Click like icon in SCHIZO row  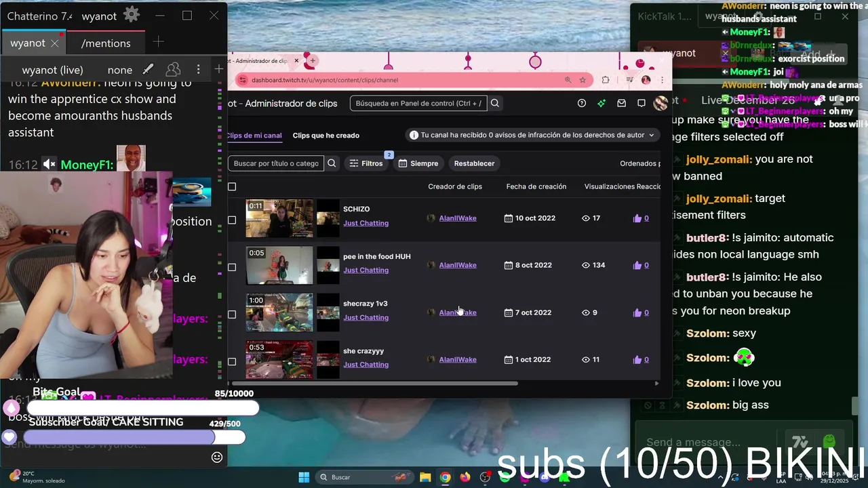(637, 218)
